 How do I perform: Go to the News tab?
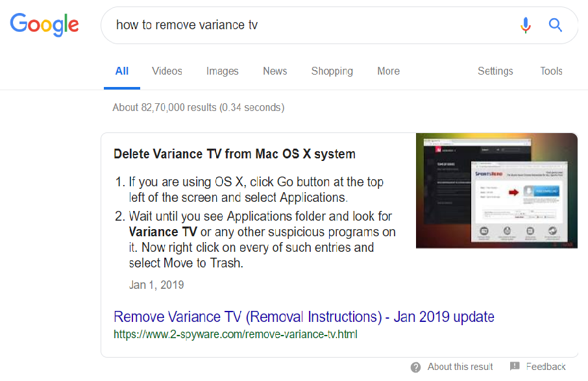tap(275, 71)
